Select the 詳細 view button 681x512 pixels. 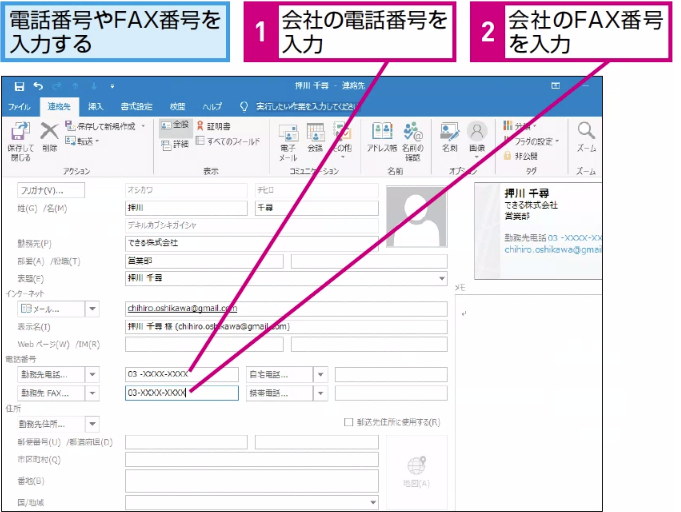click(x=175, y=144)
